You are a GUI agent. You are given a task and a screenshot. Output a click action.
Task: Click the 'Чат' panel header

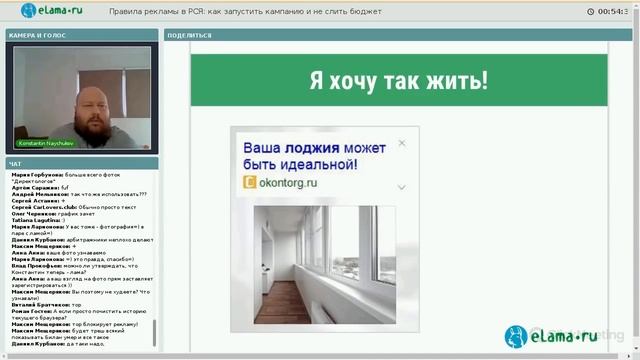[82, 164]
